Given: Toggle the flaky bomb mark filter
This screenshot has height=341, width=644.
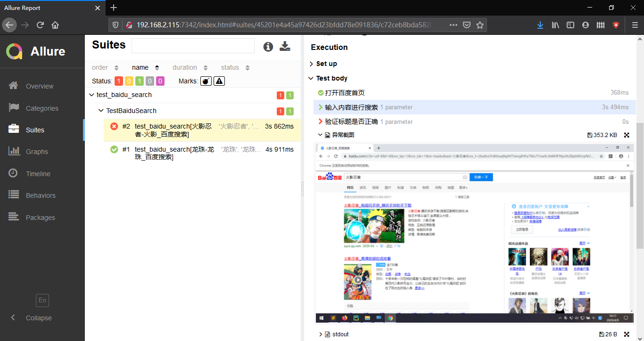Looking at the screenshot, I should (206, 81).
